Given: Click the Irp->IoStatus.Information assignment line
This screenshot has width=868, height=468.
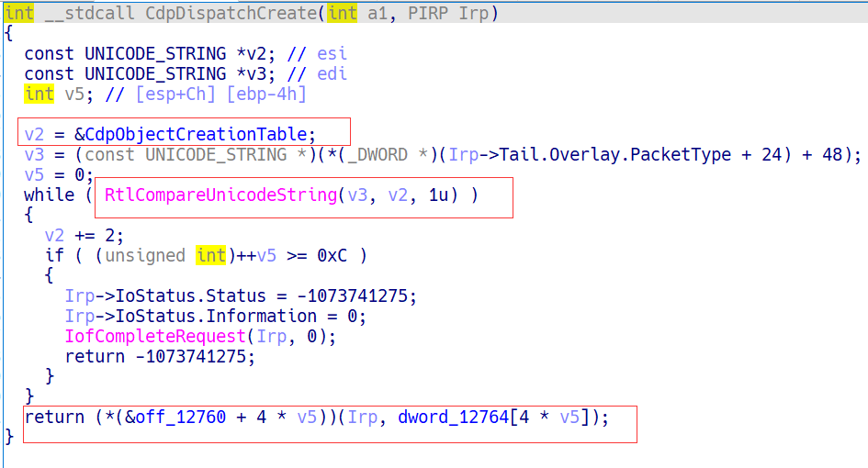Looking at the screenshot, I should pyautogui.click(x=216, y=316).
